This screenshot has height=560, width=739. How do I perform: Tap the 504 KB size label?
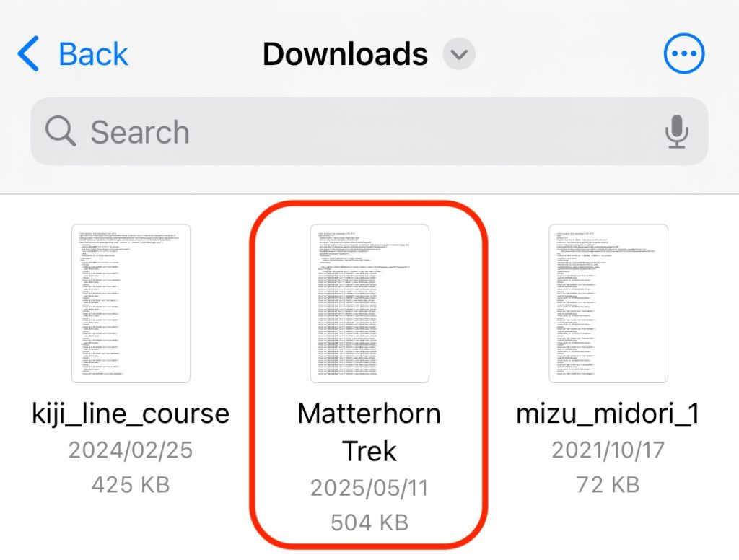click(369, 522)
